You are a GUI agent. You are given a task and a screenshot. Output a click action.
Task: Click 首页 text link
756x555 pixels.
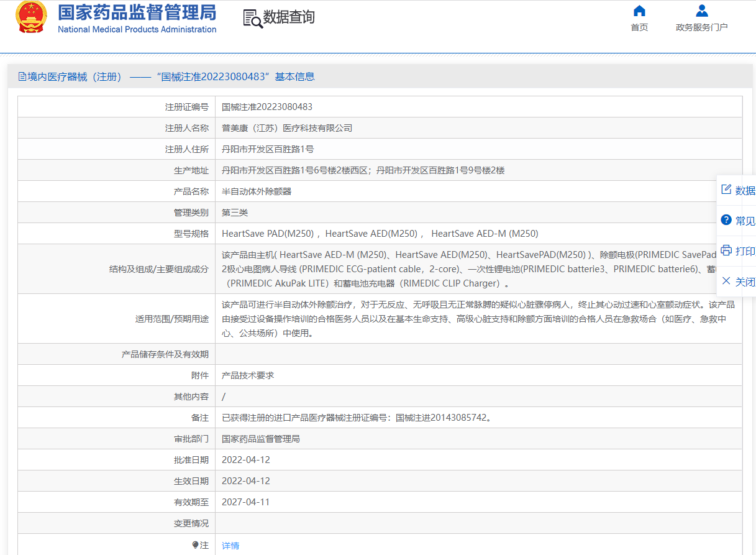point(639,27)
